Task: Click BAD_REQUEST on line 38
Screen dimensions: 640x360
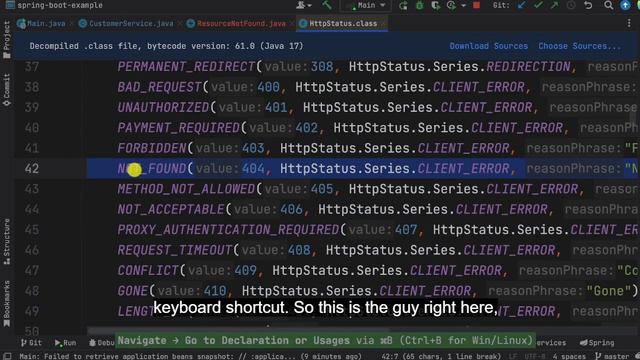Action: pyautogui.click(x=160, y=87)
